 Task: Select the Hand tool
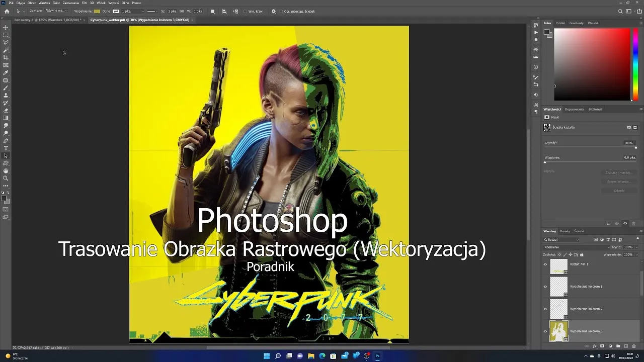tap(6, 170)
